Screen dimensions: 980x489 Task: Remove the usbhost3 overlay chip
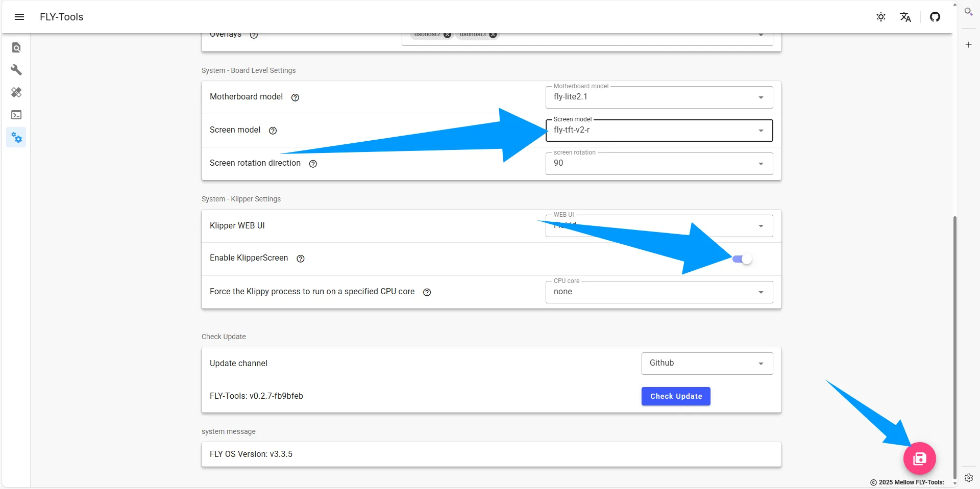coord(493,35)
